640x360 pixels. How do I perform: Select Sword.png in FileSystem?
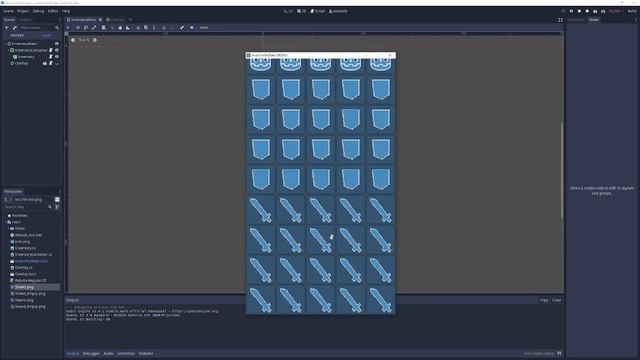[x=24, y=300]
